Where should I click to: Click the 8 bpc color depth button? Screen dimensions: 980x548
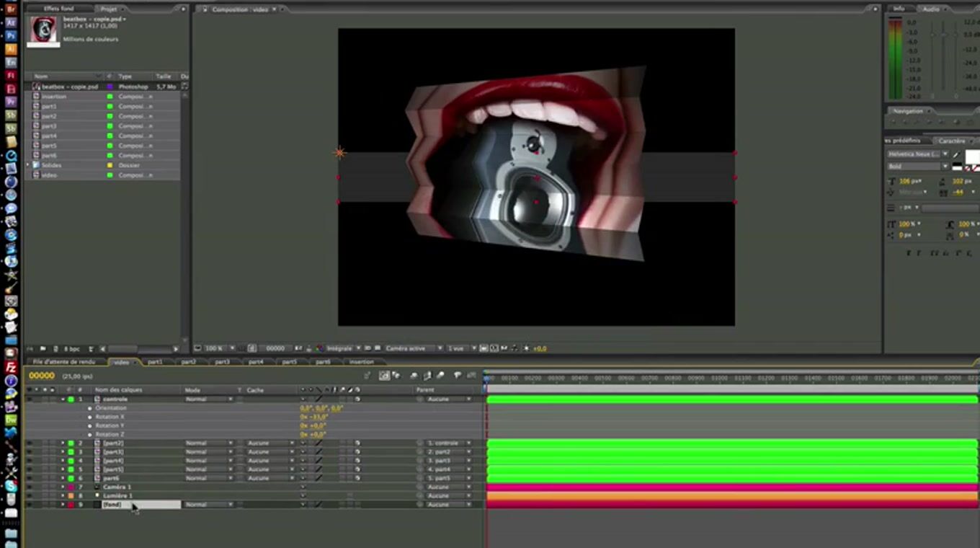pos(71,349)
